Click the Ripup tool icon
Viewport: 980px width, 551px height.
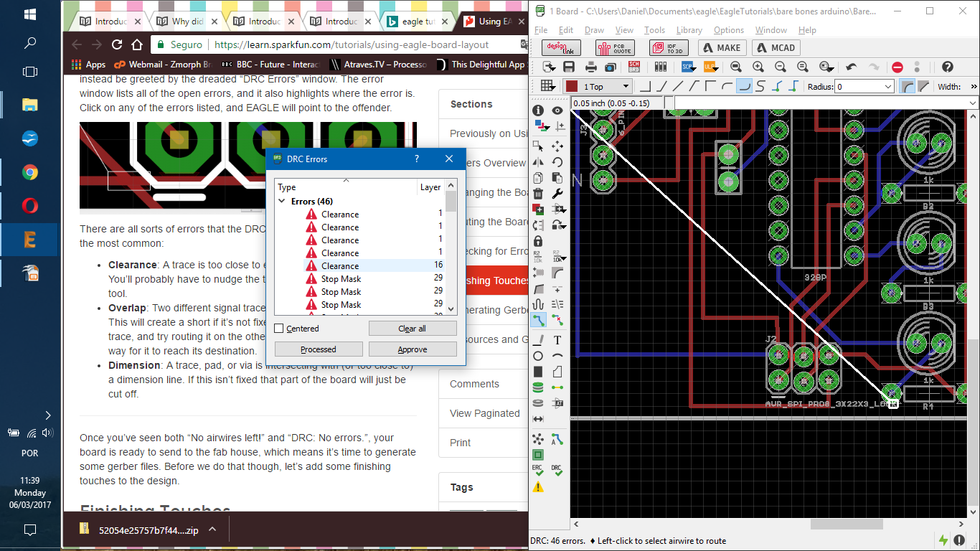[557, 320]
